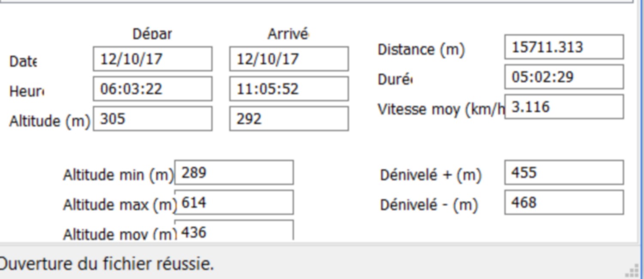Click the arrival altitude field 292
The width and height of the screenshot is (644, 279).
coord(289,119)
